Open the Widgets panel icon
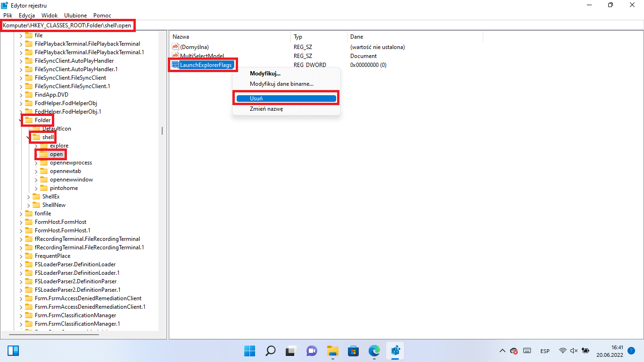 [13, 351]
